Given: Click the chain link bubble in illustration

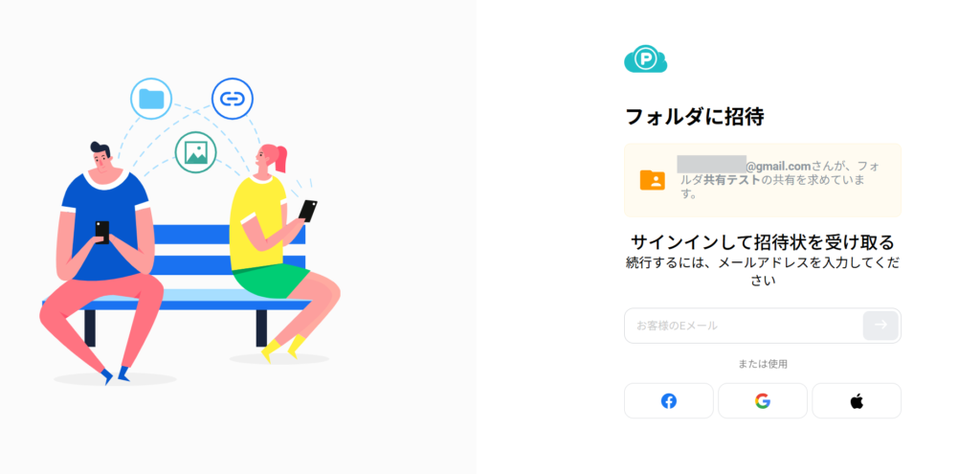Looking at the screenshot, I should click(233, 99).
